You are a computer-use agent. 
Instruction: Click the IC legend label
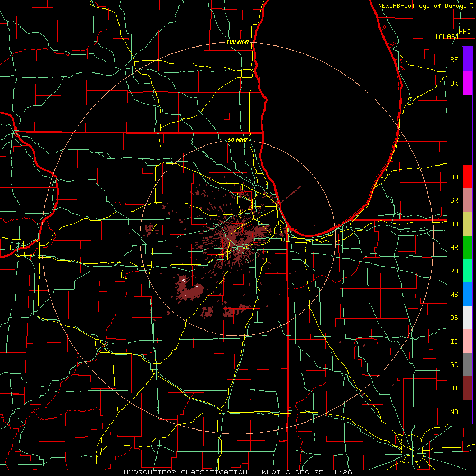(454, 342)
